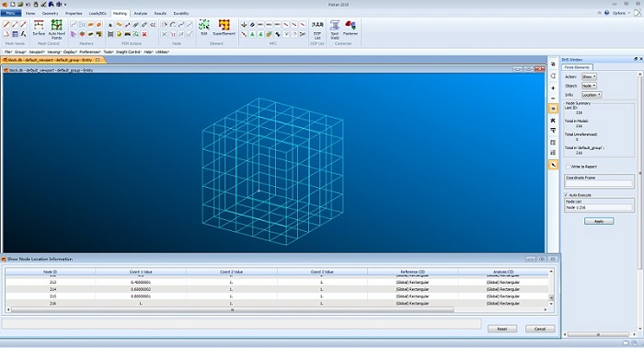Click the curved arc icon in Node group
644x348 pixels.
tap(173, 25)
